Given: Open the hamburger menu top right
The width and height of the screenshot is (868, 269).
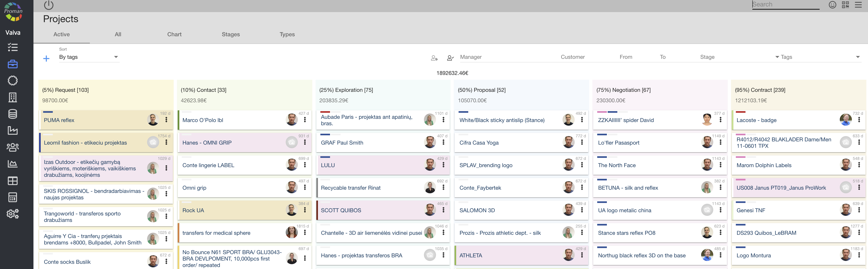Looking at the screenshot, I should click(858, 5).
